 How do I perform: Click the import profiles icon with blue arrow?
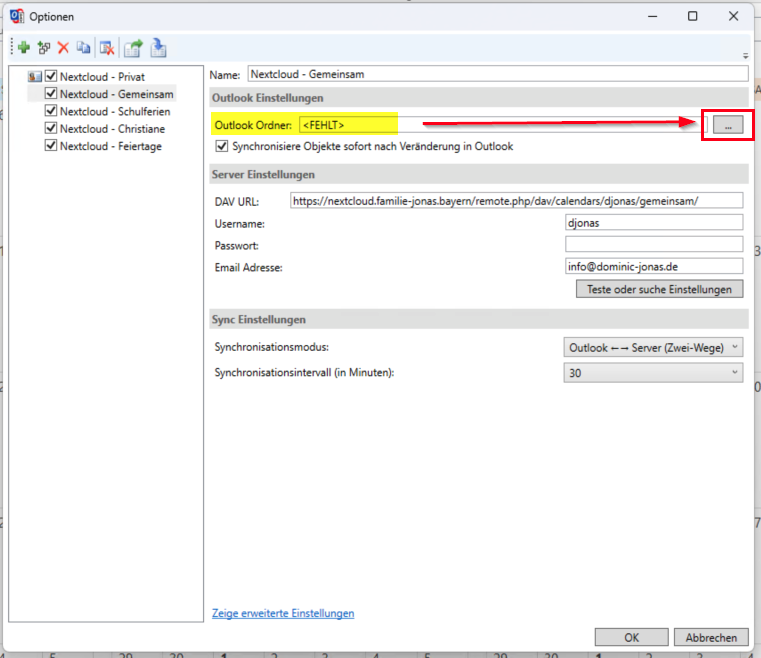click(158, 48)
